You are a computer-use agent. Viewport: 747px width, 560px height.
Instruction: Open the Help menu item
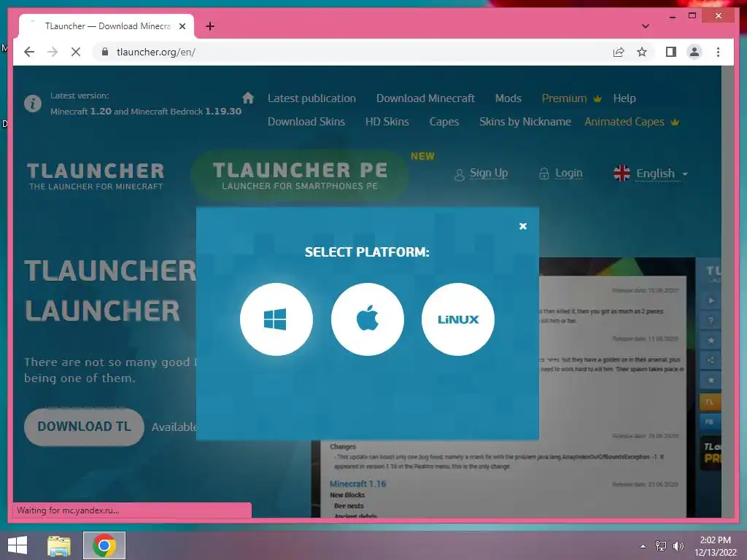pos(624,98)
